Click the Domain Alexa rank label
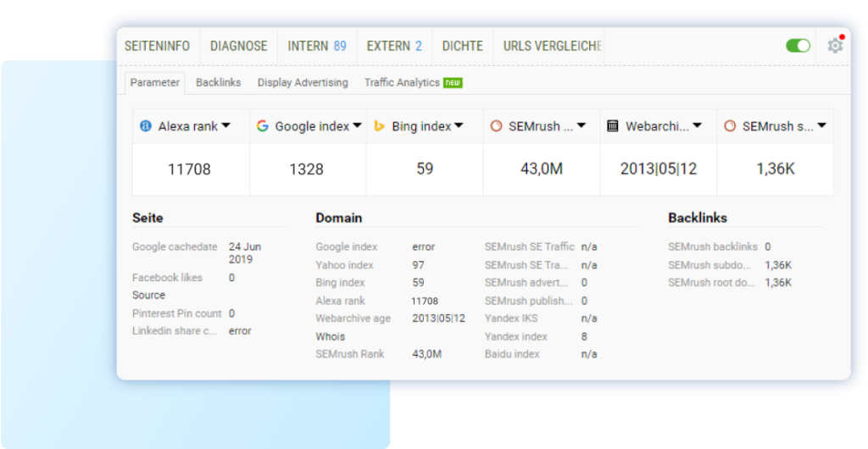The width and height of the screenshot is (868, 449). [341, 302]
